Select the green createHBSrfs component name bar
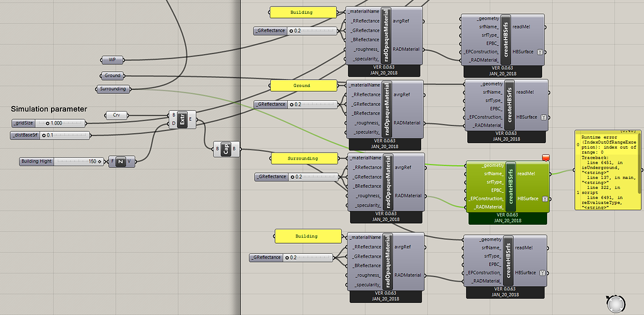This screenshot has width=644, height=315. click(511, 186)
